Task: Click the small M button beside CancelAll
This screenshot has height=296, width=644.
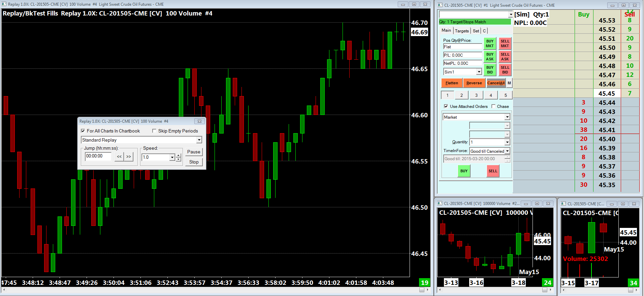Action: 509,83
